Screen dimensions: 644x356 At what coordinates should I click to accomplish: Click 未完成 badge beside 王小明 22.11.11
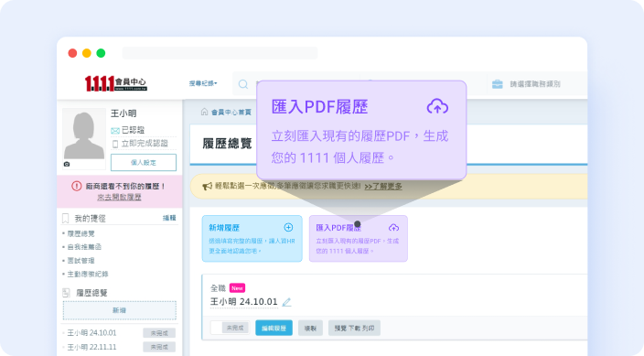tap(159, 347)
